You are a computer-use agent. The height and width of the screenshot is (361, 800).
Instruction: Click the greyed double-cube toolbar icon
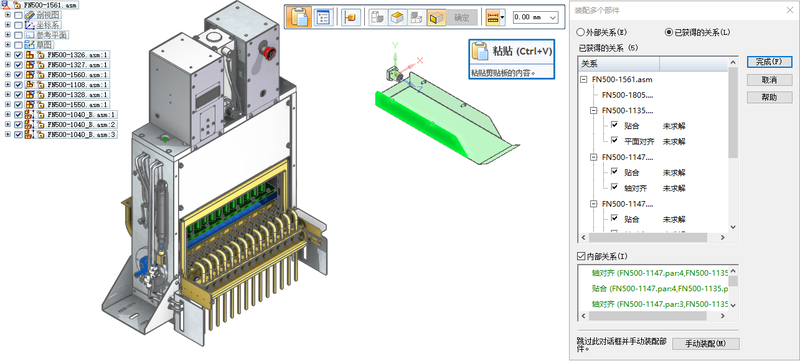[379, 17]
